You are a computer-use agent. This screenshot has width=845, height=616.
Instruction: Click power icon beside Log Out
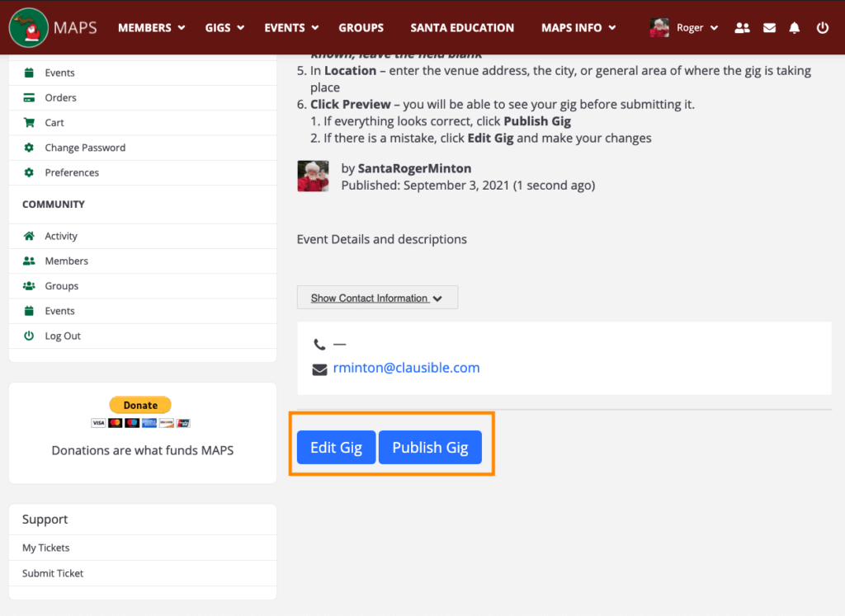point(29,336)
